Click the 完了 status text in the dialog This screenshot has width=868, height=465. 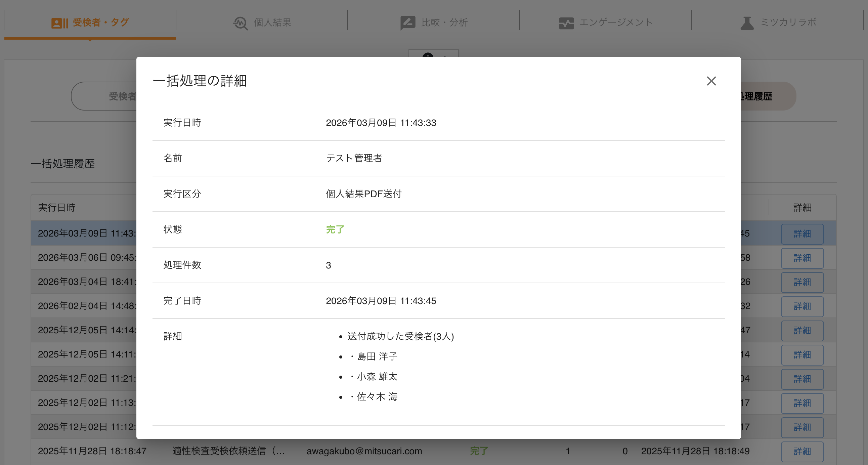click(x=335, y=229)
